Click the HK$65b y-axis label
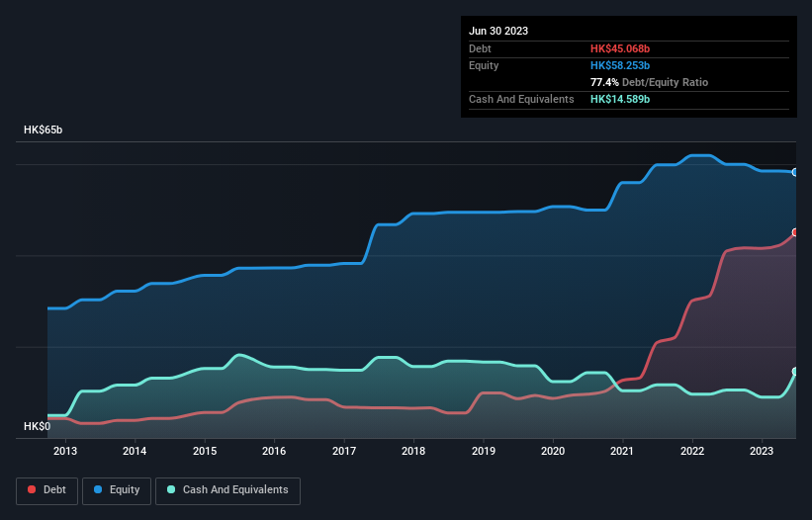This screenshot has width=812, height=520. tap(43, 130)
